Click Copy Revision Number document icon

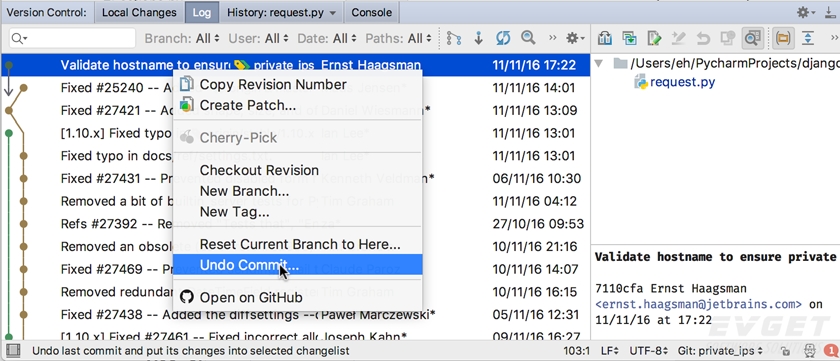tap(186, 84)
